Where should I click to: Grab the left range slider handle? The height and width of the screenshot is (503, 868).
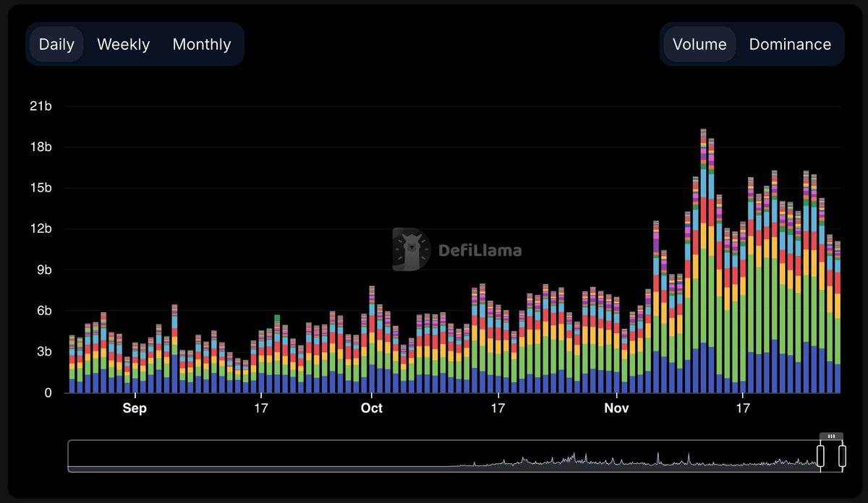click(x=821, y=456)
